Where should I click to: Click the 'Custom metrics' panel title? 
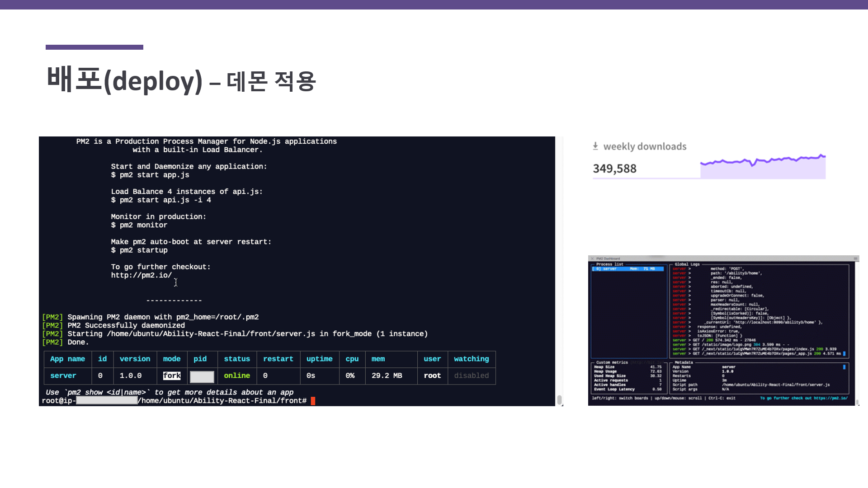pyautogui.click(x=612, y=362)
